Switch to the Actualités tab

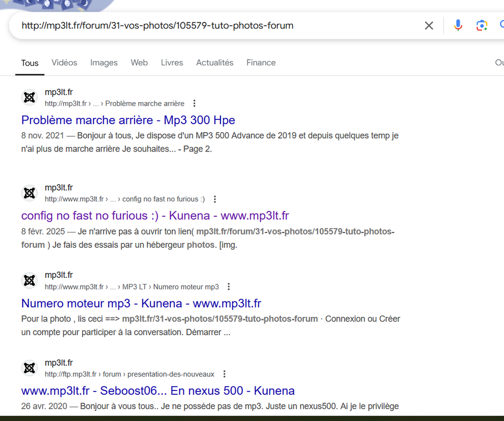pyautogui.click(x=215, y=63)
